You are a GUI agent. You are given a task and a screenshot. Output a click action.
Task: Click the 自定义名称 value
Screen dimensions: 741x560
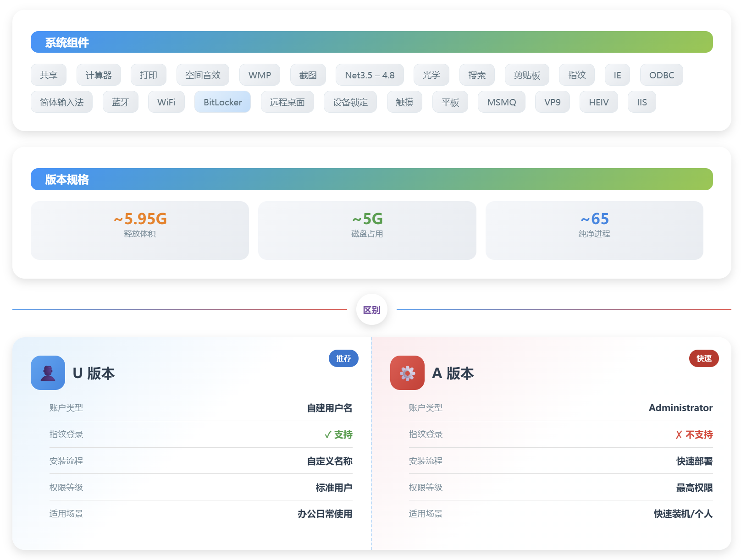pyautogui.click(x=330, y=461)
